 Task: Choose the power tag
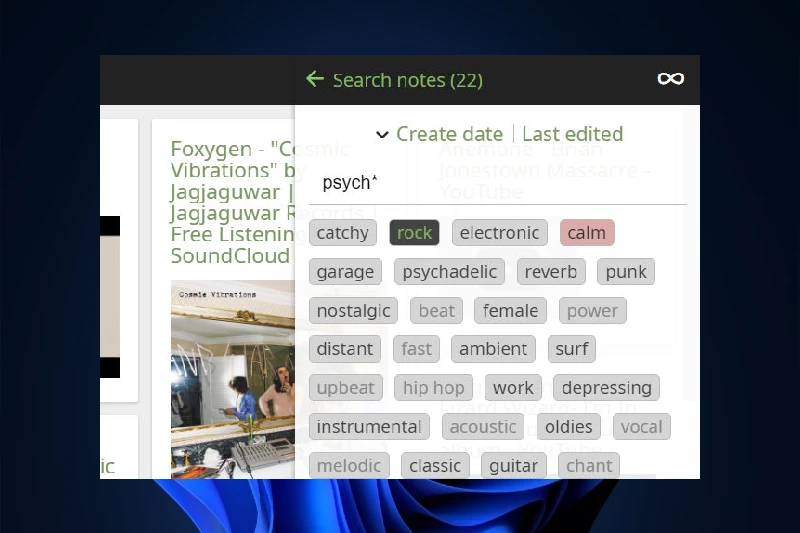(593, 311)
